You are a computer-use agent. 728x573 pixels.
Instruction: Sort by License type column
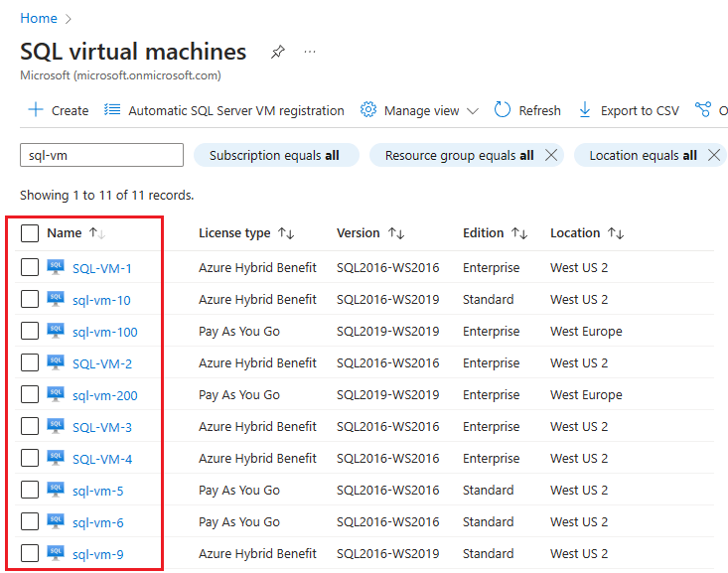(246, 233)
